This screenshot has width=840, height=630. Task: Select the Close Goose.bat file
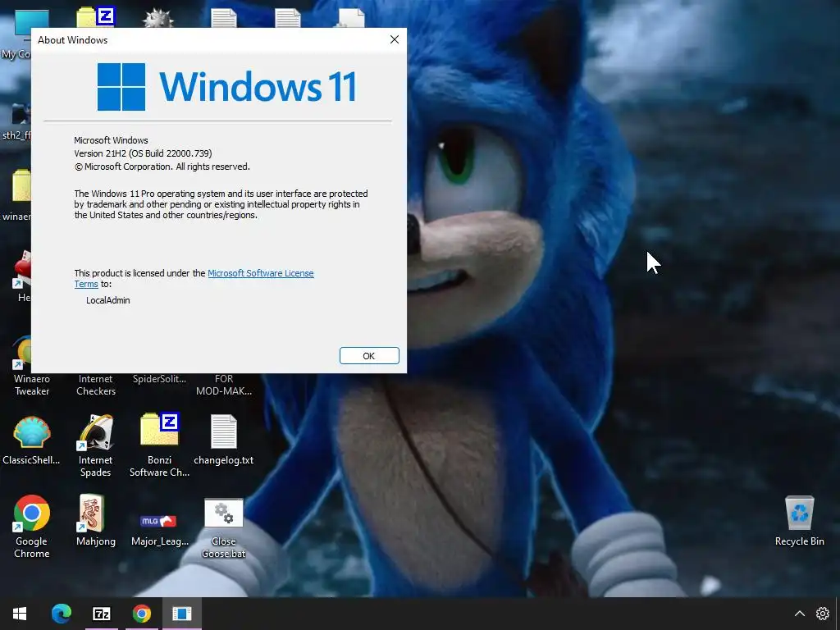223,528
